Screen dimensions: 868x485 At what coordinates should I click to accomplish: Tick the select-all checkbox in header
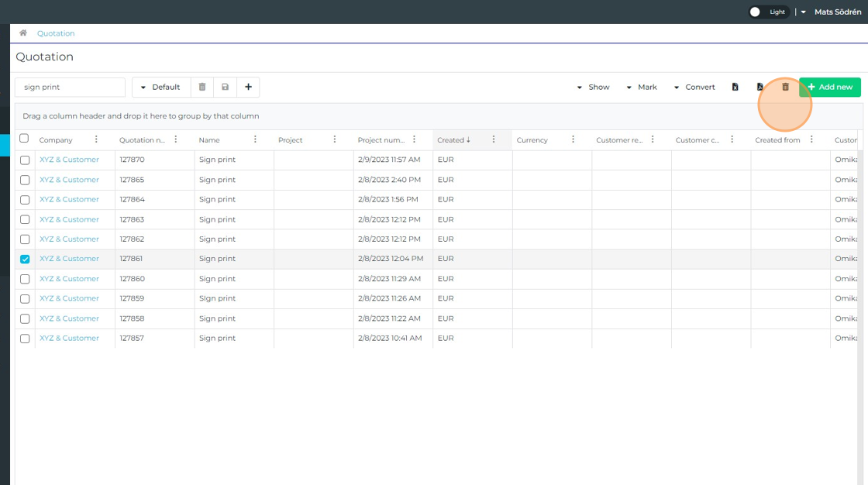pyautogui.click(x=24, y=139)
